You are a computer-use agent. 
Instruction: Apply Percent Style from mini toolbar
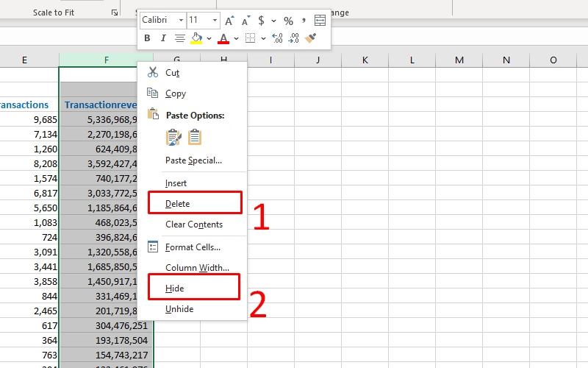point(288,21)
